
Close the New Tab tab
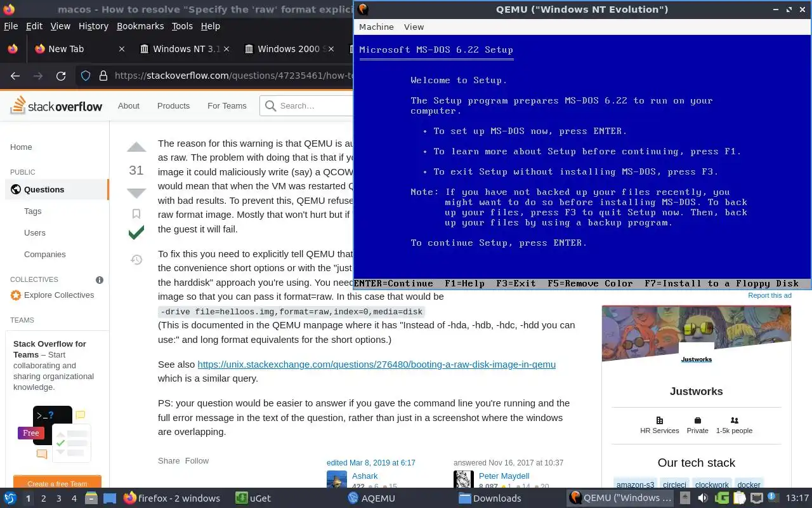click(122, 49)
